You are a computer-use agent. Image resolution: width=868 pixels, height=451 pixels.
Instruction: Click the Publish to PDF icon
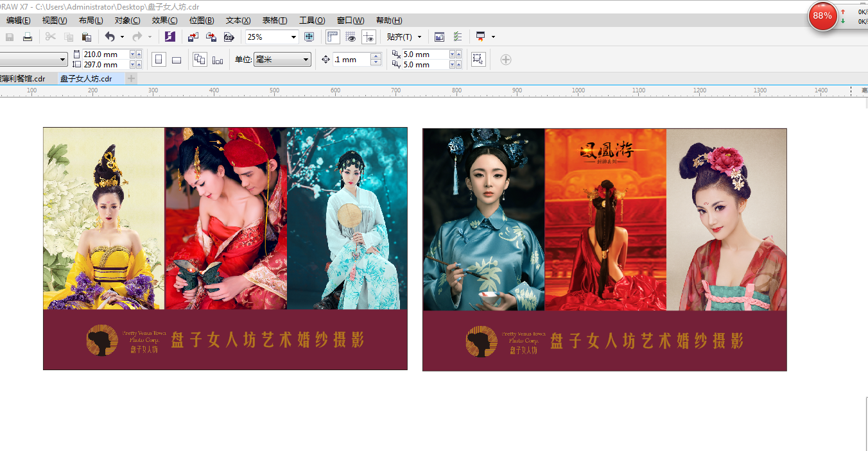click(x=229, y=37)
